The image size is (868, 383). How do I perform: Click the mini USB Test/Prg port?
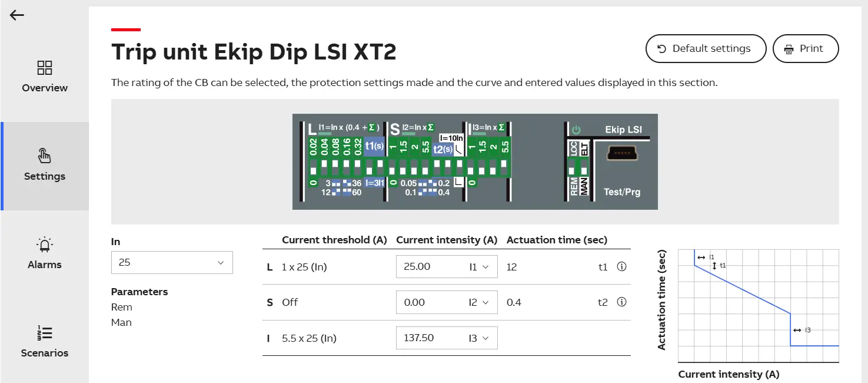click(622, 153)
